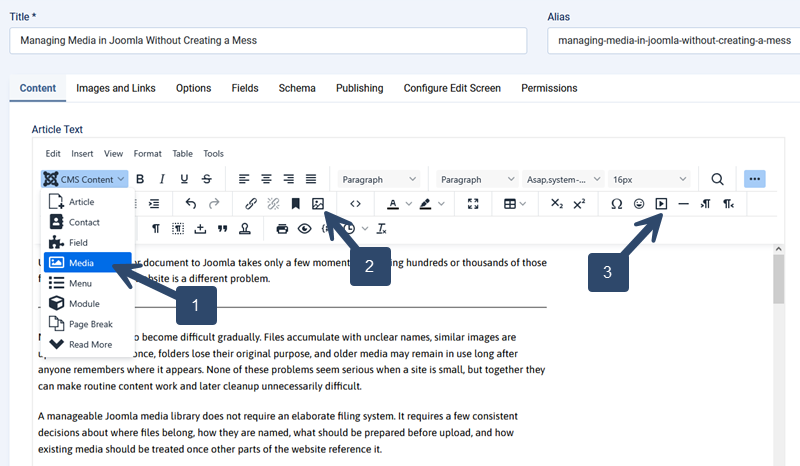The width and height of the screenshot is (800, 466).
Task: Open the CMS Content dropdown
Action: (x=84, y=179)
